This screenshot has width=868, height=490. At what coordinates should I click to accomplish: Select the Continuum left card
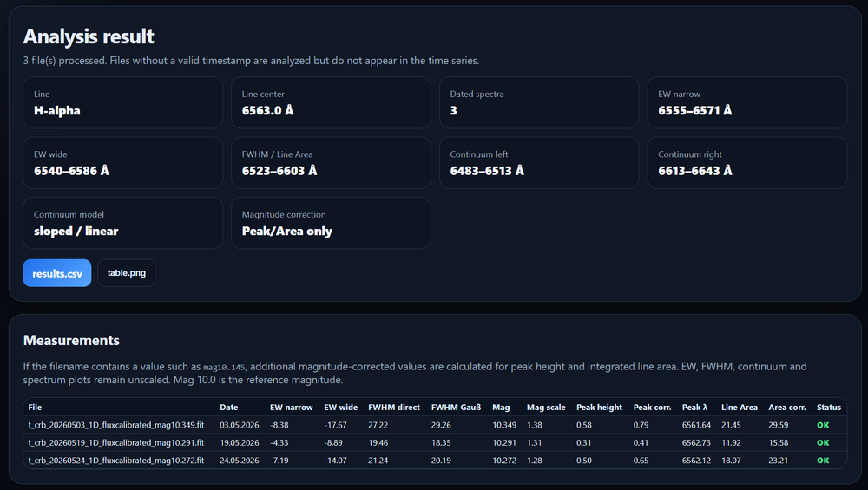click(539, 163)
